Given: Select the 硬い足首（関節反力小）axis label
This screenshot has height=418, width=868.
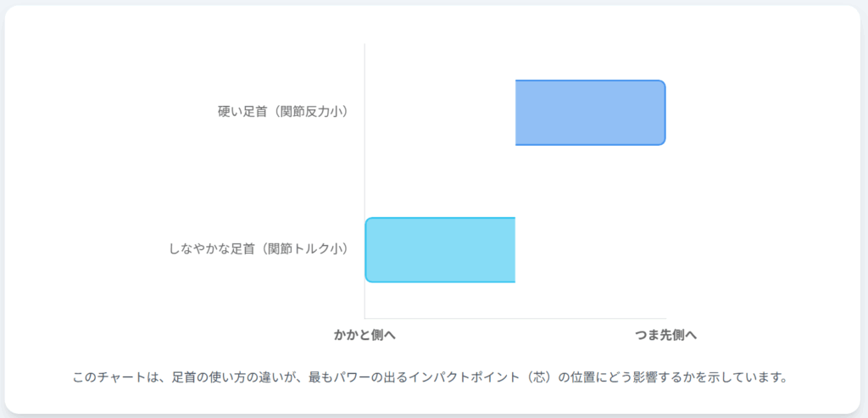Looking at the screenshot, I should 283,111.
